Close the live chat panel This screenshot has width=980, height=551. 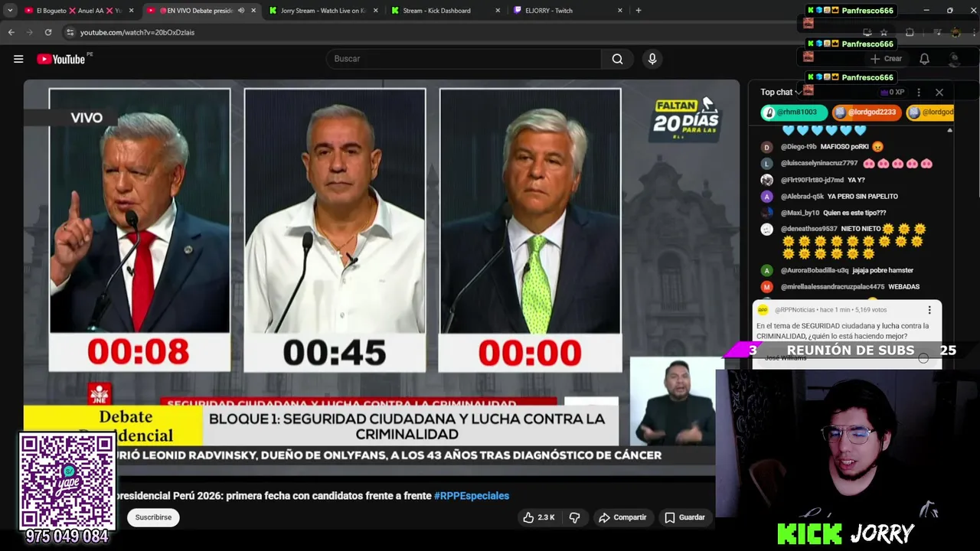[x=939, y=93]
